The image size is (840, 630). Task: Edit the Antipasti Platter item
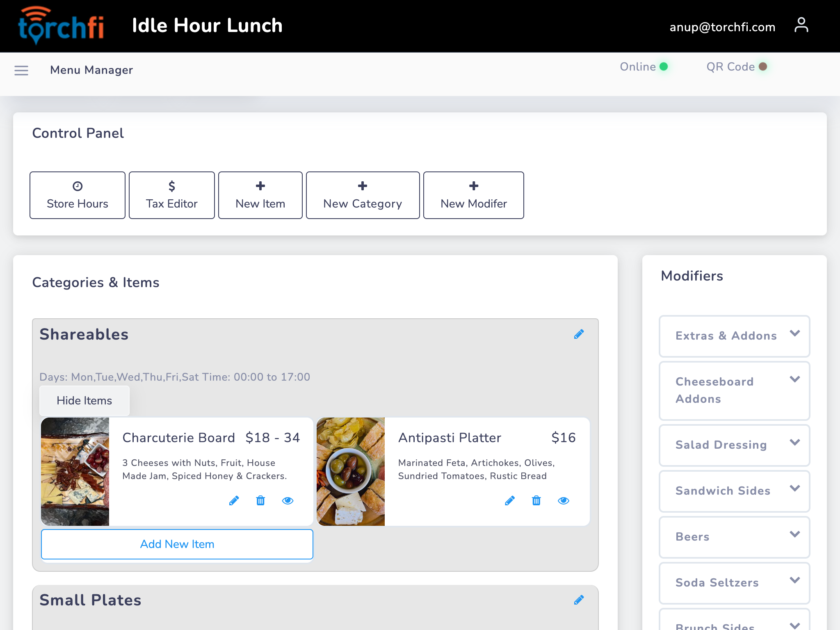point(510,501)
